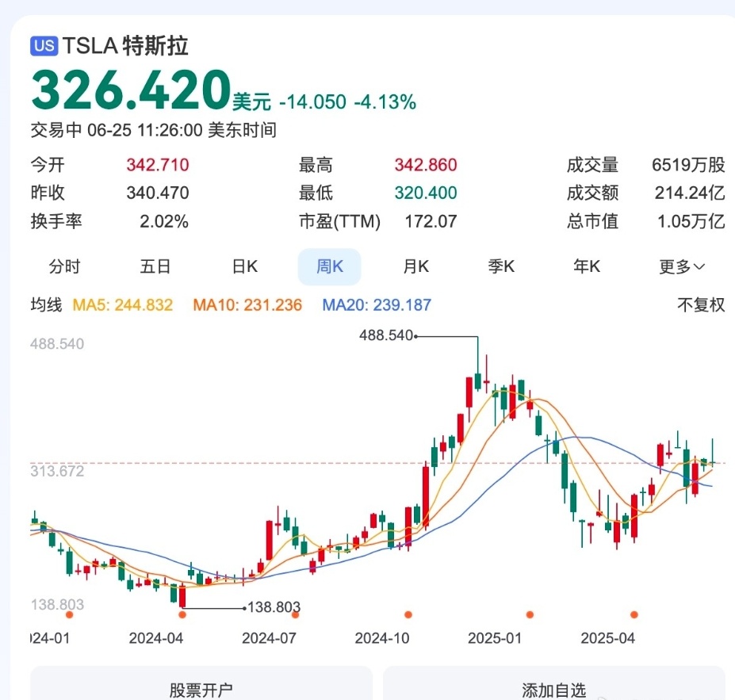The height and width of the screenshot is (700, 735).
Task: Click the 市盈(TTM) value 172.07
Action: 431,221
